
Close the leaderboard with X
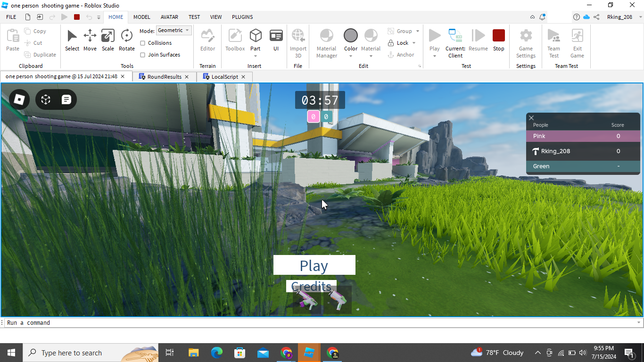tap(531, 118)
